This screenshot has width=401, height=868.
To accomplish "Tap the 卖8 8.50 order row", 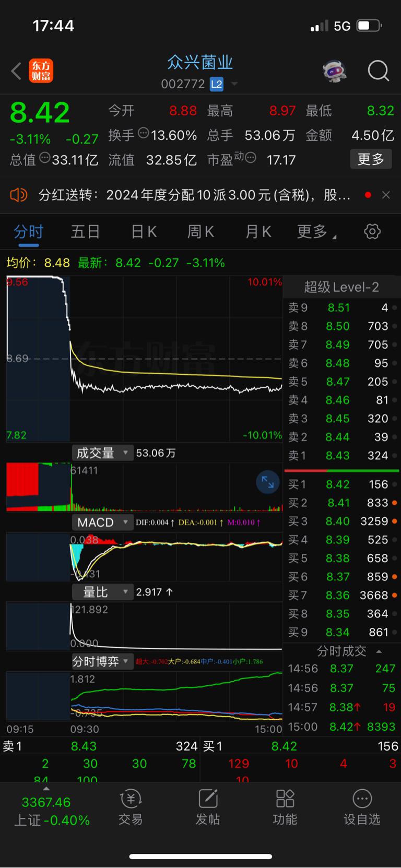I will [x=342, y=326].
